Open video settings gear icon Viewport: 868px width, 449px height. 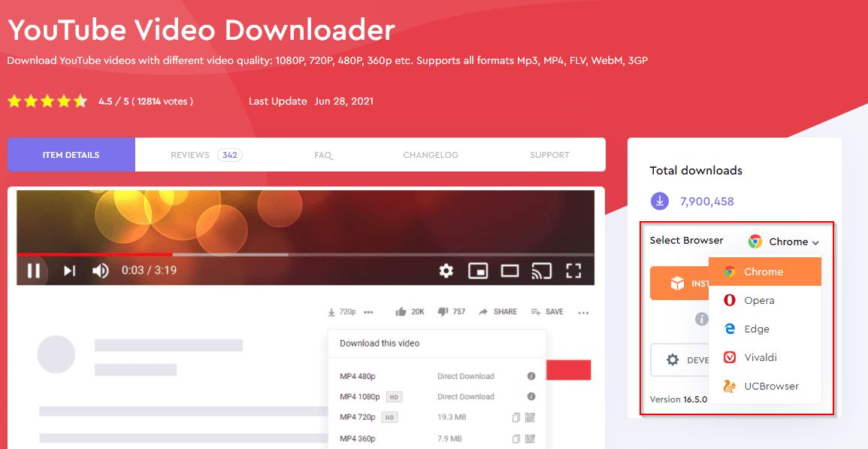[x=446, y=271]
